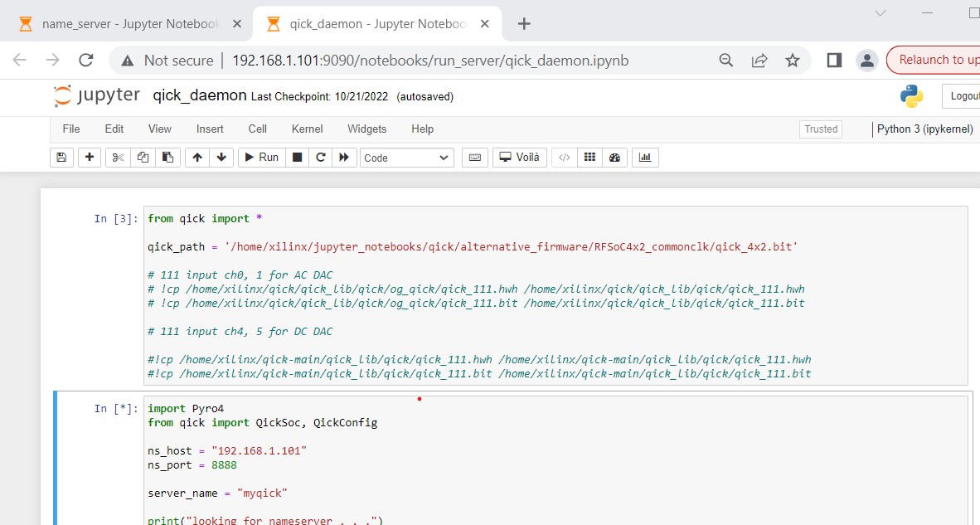Click the Not secure site warning
The width and height of the screenshot is (980, 525).
[x=167, y=60]
